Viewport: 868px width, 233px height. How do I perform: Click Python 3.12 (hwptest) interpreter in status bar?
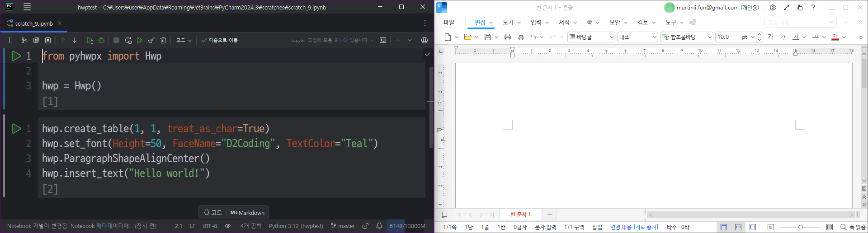tap(296, 226)
